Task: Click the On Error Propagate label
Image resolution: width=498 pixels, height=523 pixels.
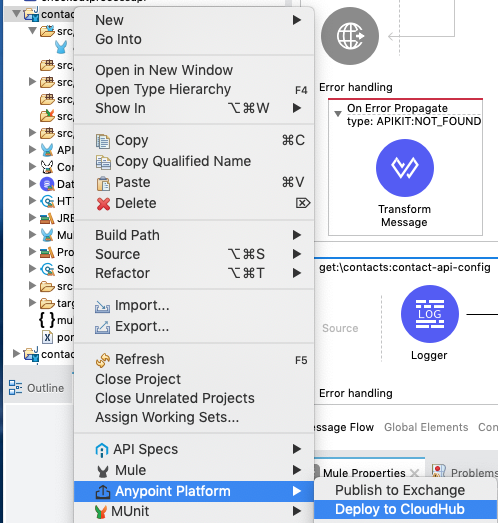Action: 397,108
